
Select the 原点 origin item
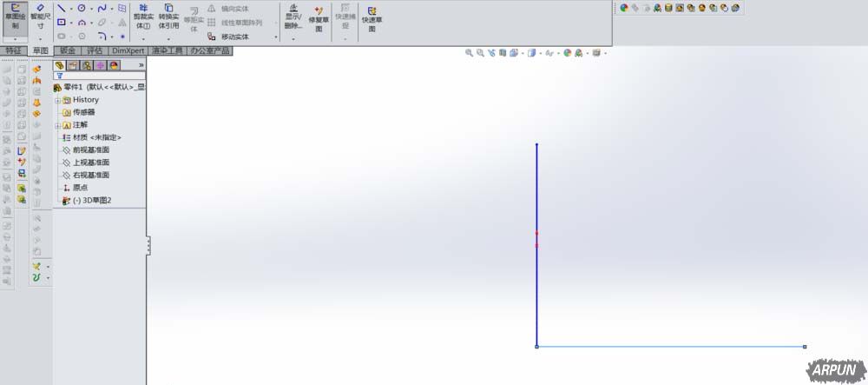(x=76, y=188)
